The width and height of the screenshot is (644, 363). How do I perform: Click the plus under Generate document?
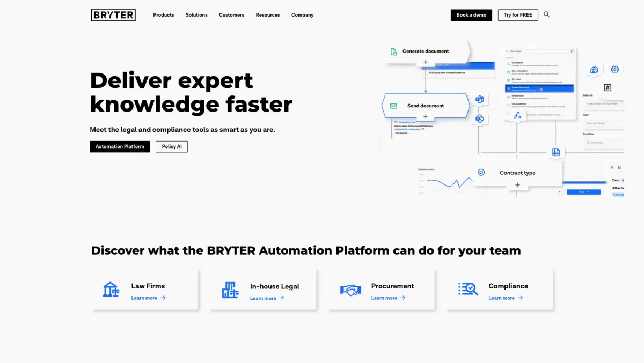[x=426, y=62]
